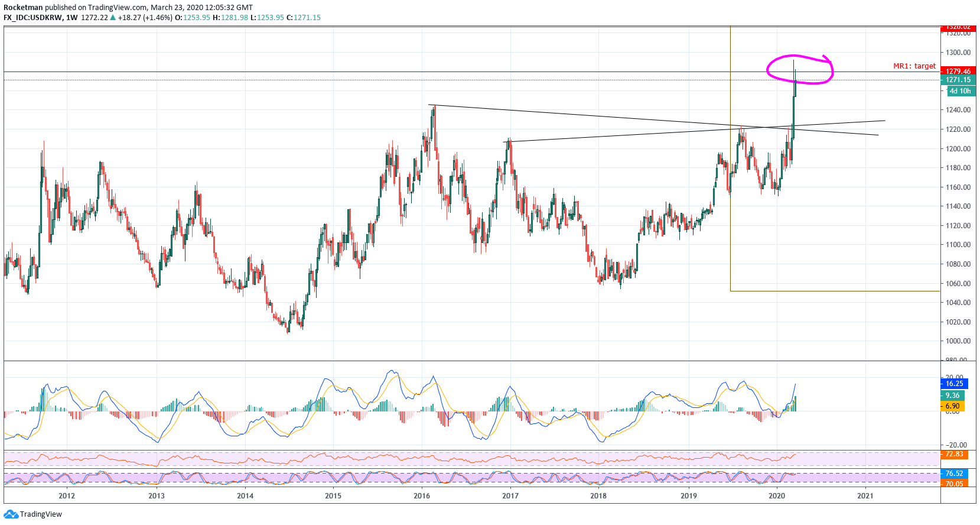
Task: Click the FX_IDC:USDKRW symbol label
Action: click(x=32, y=18)
